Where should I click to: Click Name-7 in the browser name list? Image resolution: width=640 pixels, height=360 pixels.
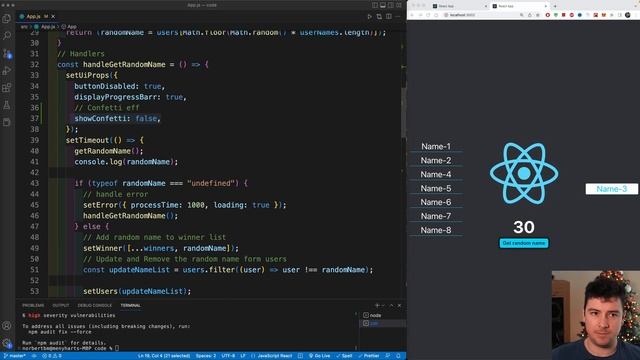[436, 216]
